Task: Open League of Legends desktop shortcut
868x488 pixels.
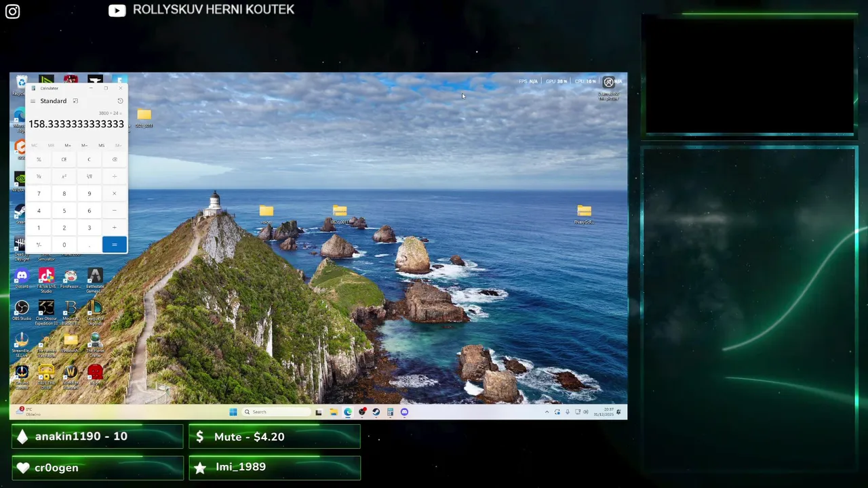Action: pos(95,310)
